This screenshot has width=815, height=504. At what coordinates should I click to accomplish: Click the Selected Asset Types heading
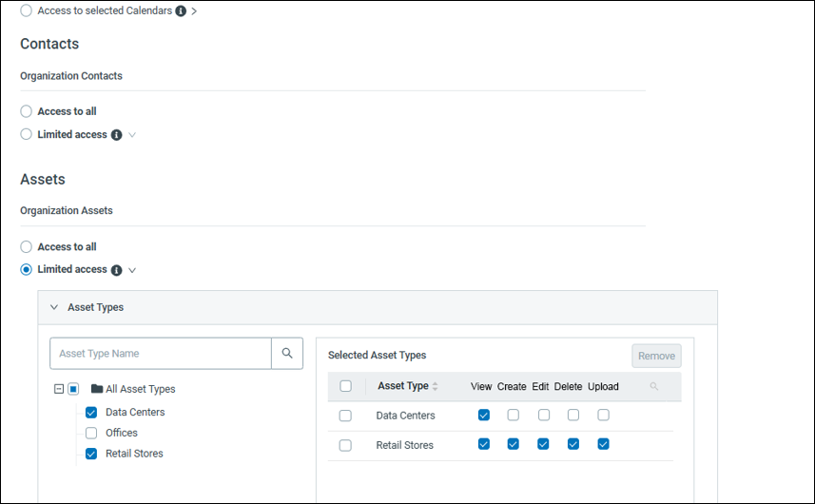pyautogui.click(x=377, y=355)
